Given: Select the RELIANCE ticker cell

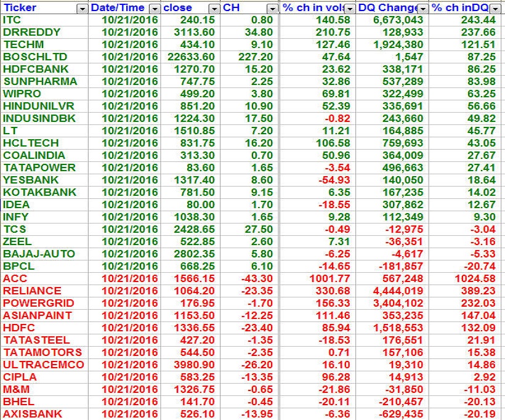Looking at the screenshot, I should [32, 291].
